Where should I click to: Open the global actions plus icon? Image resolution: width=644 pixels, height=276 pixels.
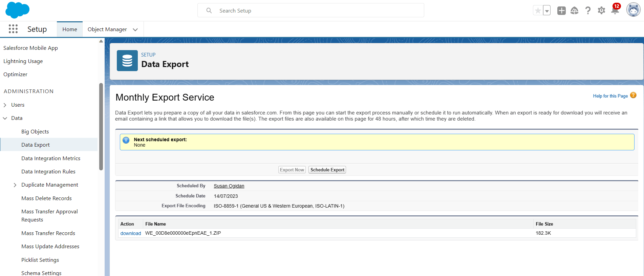561,10
